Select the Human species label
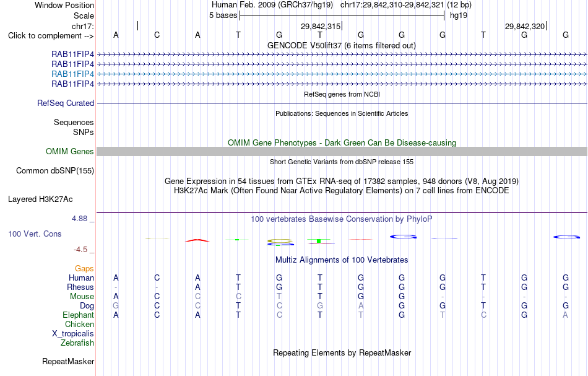The height and width of the screenshot is (376, 588). coord(81,278)
